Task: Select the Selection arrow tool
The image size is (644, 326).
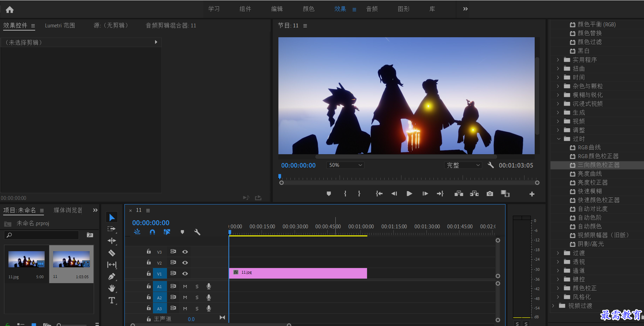Action: pyautogui.click(x=112, y=217)
